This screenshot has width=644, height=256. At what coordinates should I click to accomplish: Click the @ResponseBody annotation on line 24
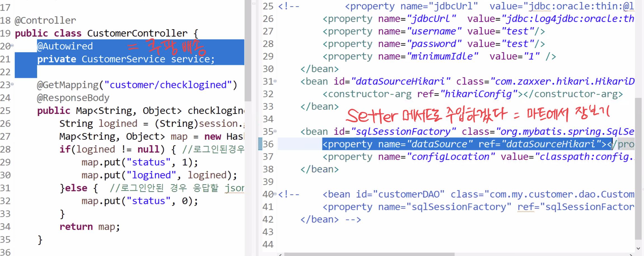(73, 98)
